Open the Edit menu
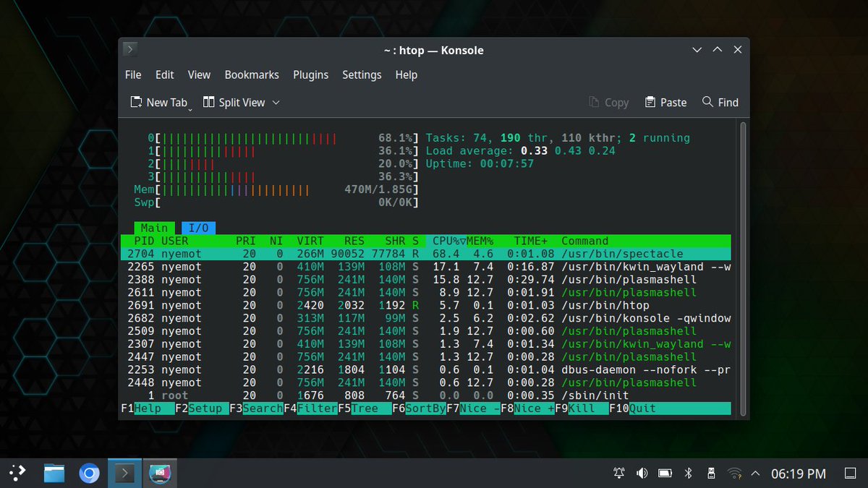This screenshot has width=868, height=488. [165, 74]
